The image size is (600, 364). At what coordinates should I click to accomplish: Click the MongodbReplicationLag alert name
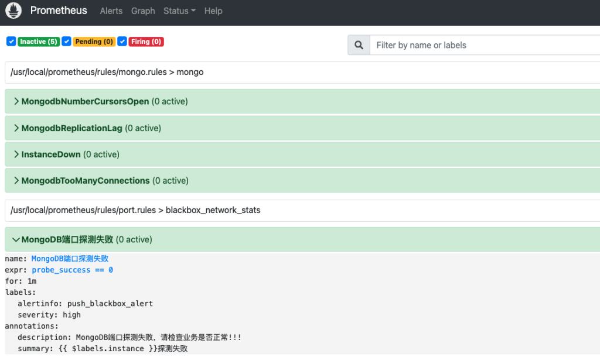click(72, 128)
